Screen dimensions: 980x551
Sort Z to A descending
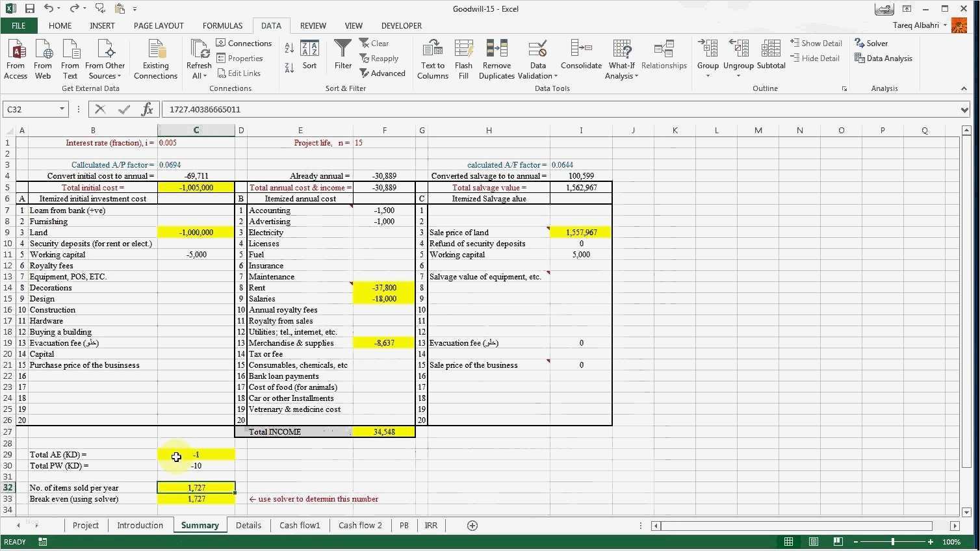coord(289,67)
